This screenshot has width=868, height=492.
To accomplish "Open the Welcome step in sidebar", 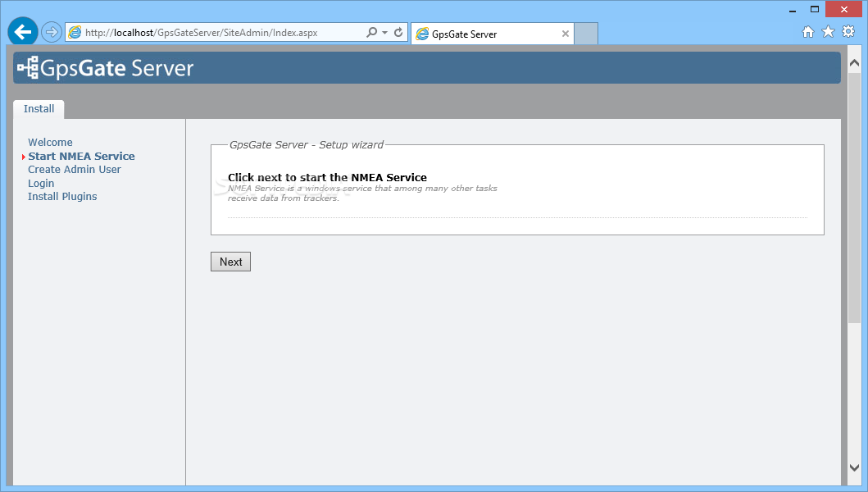I will (50, 143).
